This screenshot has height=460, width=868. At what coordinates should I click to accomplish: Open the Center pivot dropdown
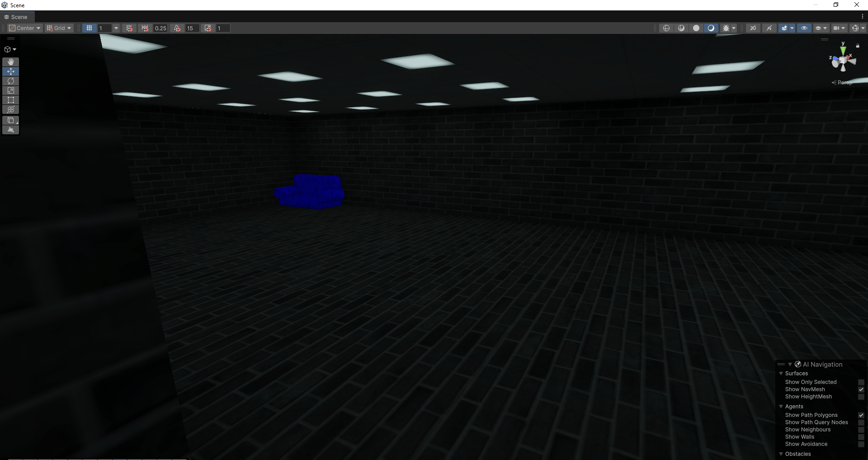25,28
